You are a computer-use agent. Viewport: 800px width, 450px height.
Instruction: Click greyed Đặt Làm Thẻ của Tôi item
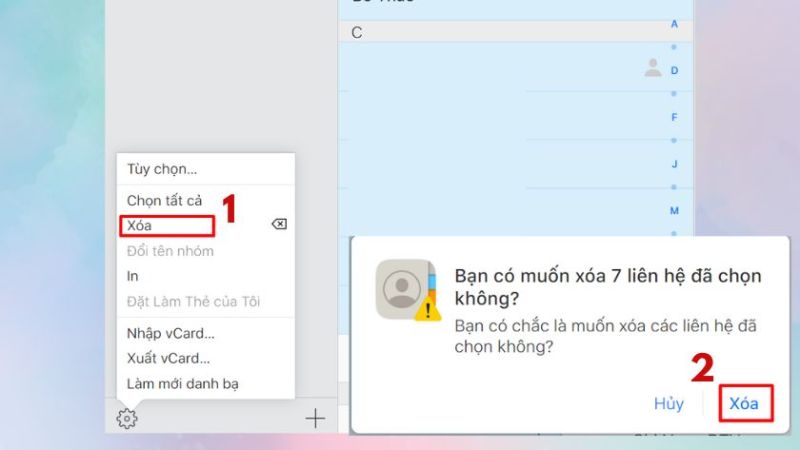pos(193,302)
